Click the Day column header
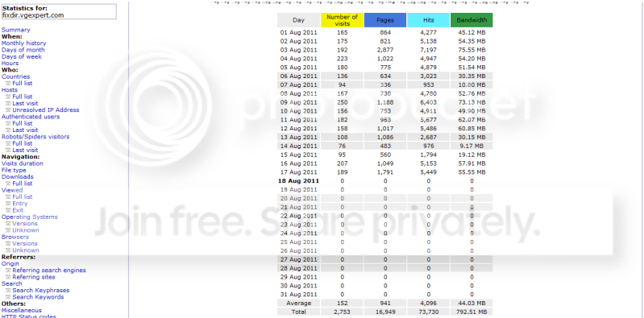The width and height of the screenshot is (644, 318). 298,20
